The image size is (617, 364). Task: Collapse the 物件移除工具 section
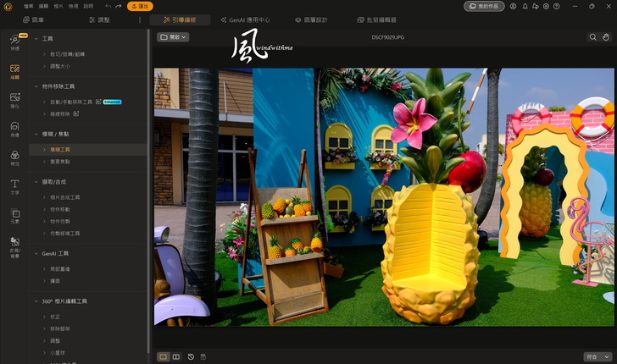click(36, 86)
